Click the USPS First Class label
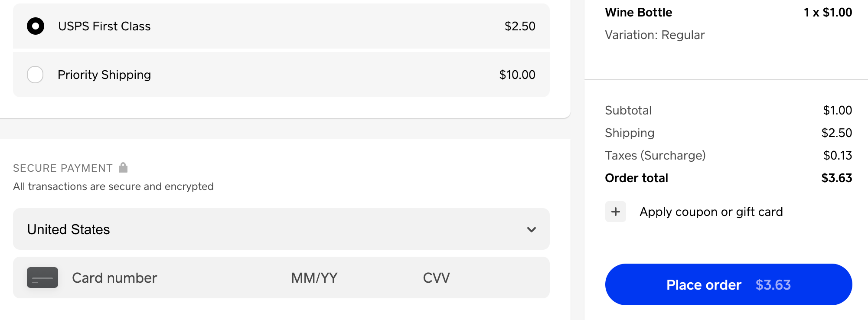This screenshot has width=868, height=320. (104, 26)
